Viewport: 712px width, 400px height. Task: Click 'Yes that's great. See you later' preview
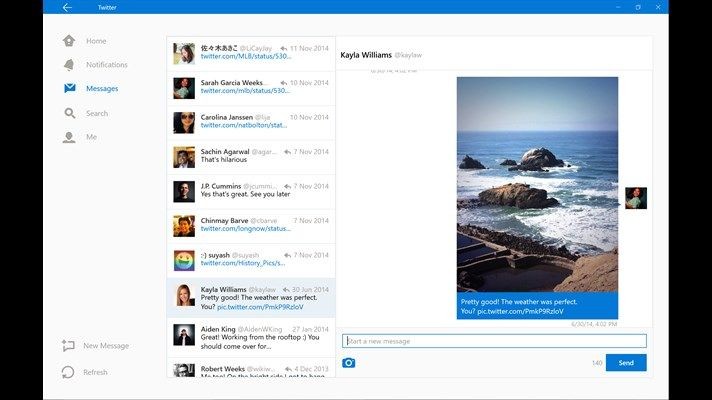(x=245, y=194)
